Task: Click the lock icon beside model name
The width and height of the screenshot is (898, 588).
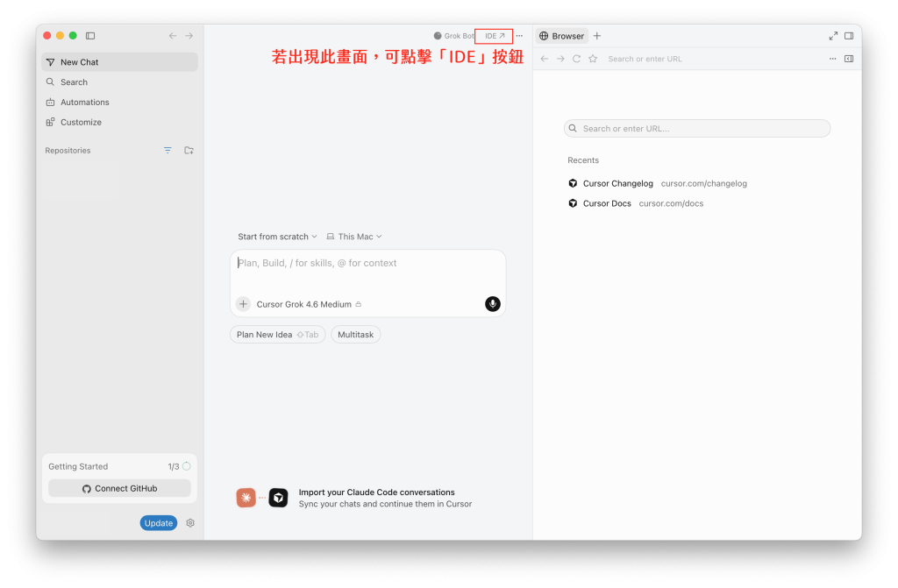Action: coord(359,304)
